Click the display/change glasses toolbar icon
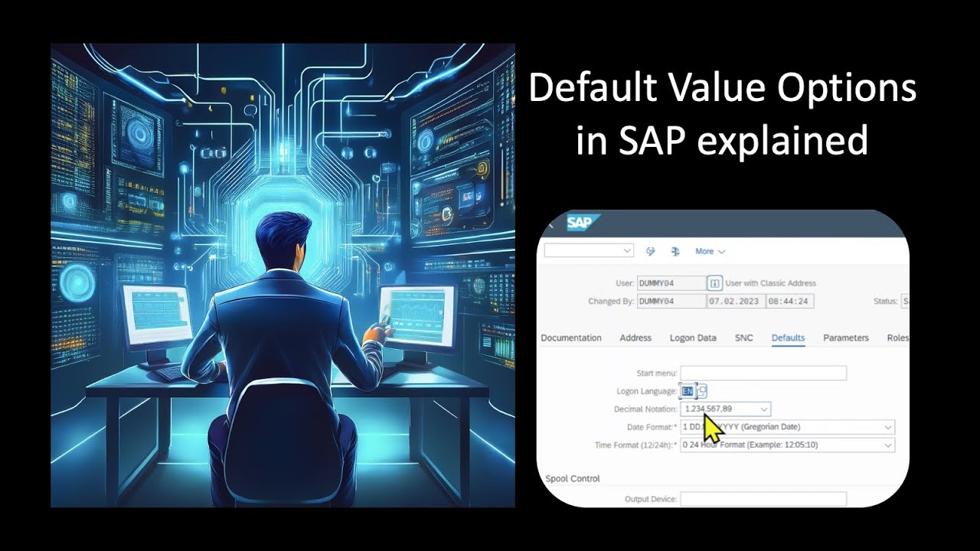The image size is (980, 551). (x=651, y=251)
